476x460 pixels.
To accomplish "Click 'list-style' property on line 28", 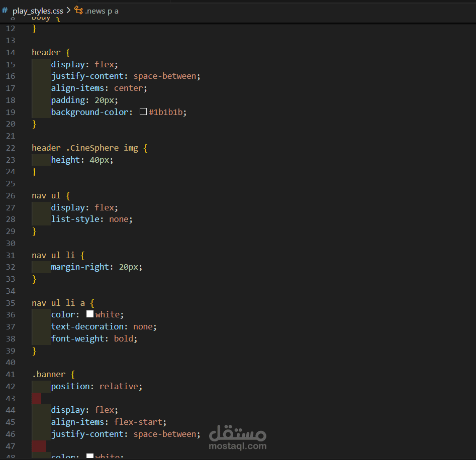I will 75,219.
